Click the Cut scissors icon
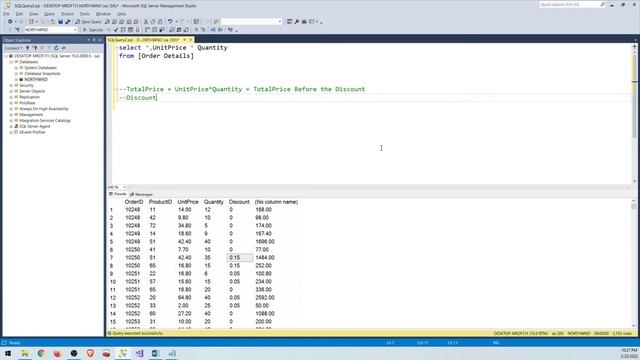The height and width of the screenshot is (360, 640). [x=146, y=22]
